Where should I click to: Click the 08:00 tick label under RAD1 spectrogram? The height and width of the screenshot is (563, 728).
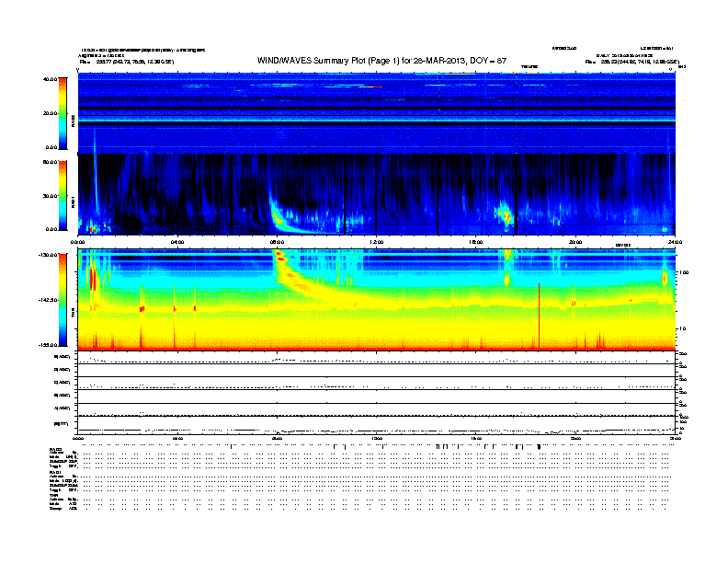pyautogui.click(x=277, y=242)
